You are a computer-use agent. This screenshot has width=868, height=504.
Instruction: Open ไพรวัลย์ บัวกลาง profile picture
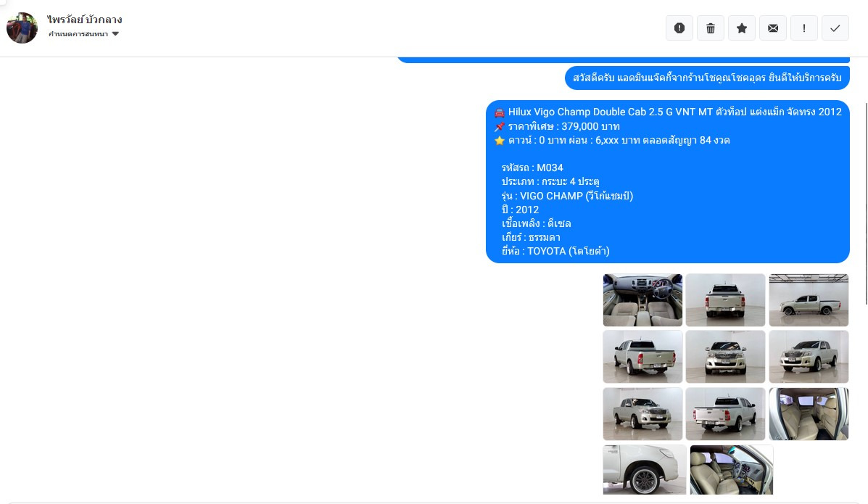(22, 28)
